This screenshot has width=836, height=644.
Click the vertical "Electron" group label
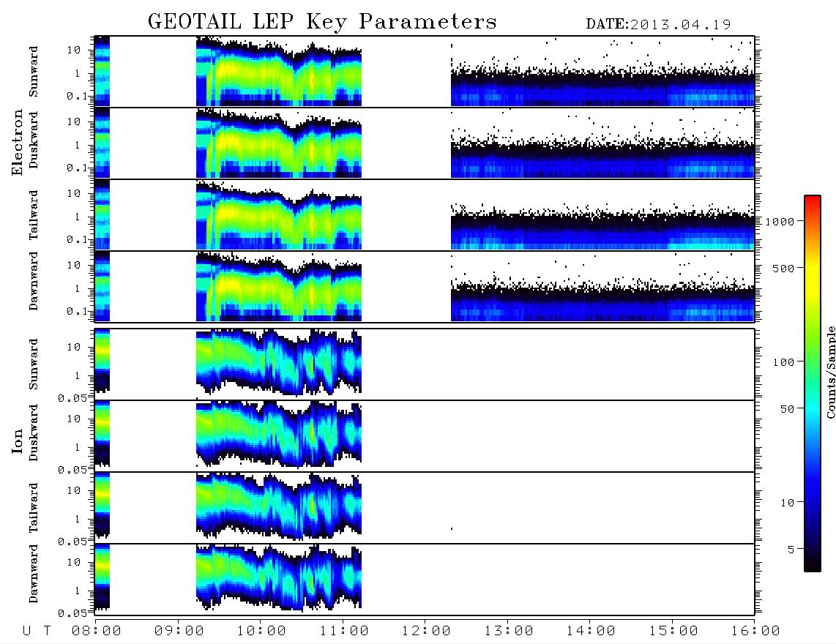18,142
